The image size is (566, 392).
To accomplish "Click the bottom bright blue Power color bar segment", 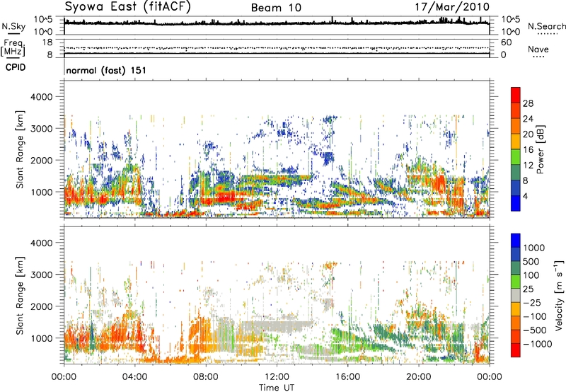I will pyautogui.click(x=516, y=203).
